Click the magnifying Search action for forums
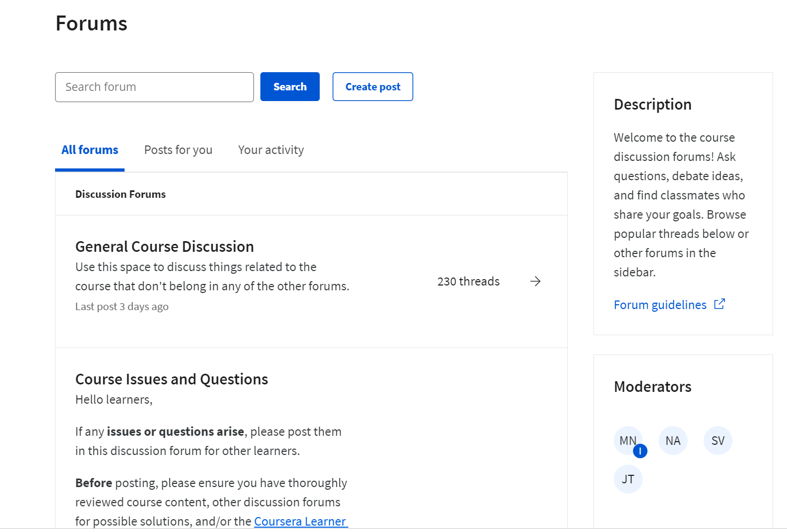This screenshot has height=532, width=787. 289,86
